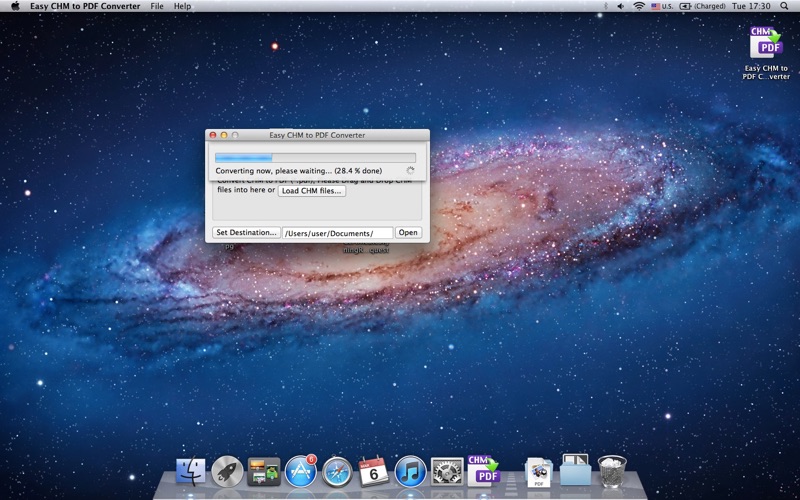Click the spinning activity indicator

(410, 170)
